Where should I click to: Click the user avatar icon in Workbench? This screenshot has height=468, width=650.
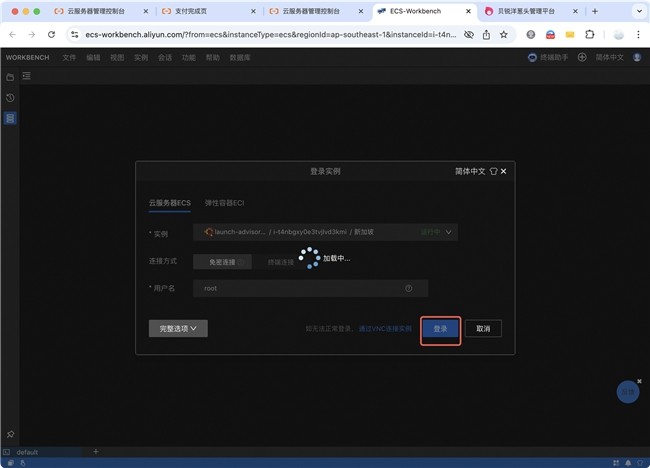pos(637,57)
